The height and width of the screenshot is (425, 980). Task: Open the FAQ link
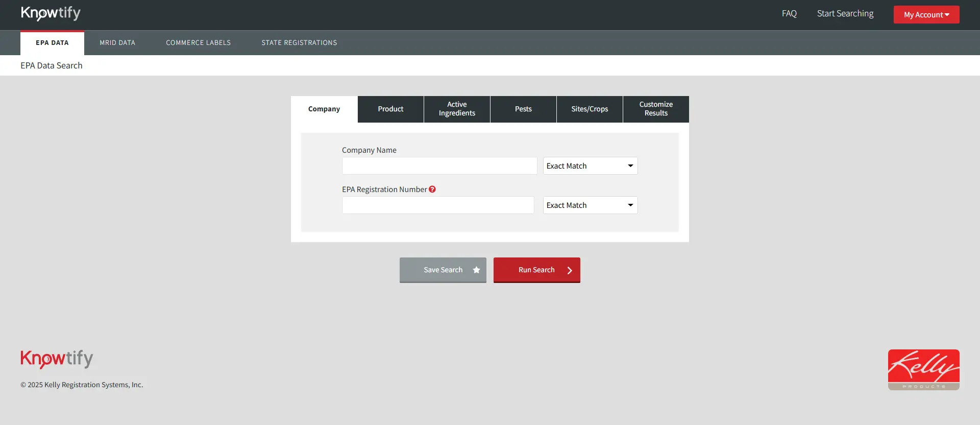[789, 14]
